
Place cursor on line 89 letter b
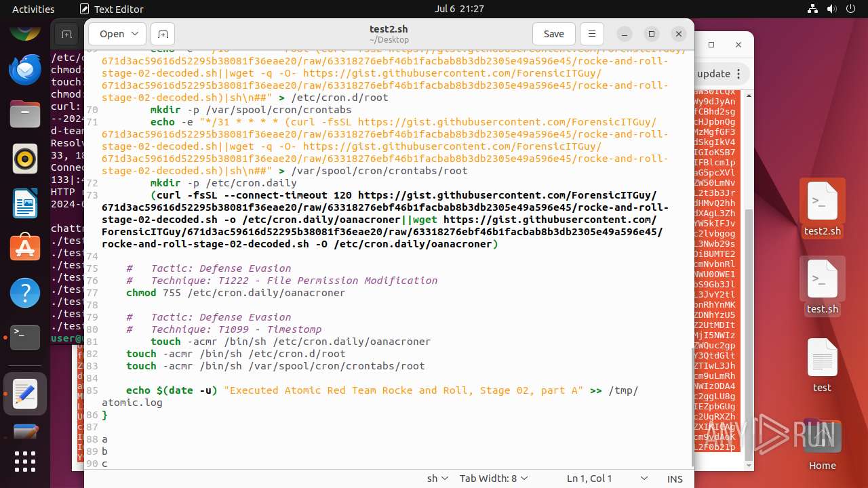pos(104,451)
